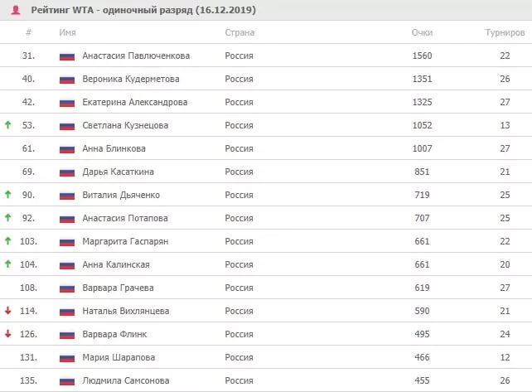Click the points value 707
The width and height of the screenshot is (532, 392).
[422, 218]
